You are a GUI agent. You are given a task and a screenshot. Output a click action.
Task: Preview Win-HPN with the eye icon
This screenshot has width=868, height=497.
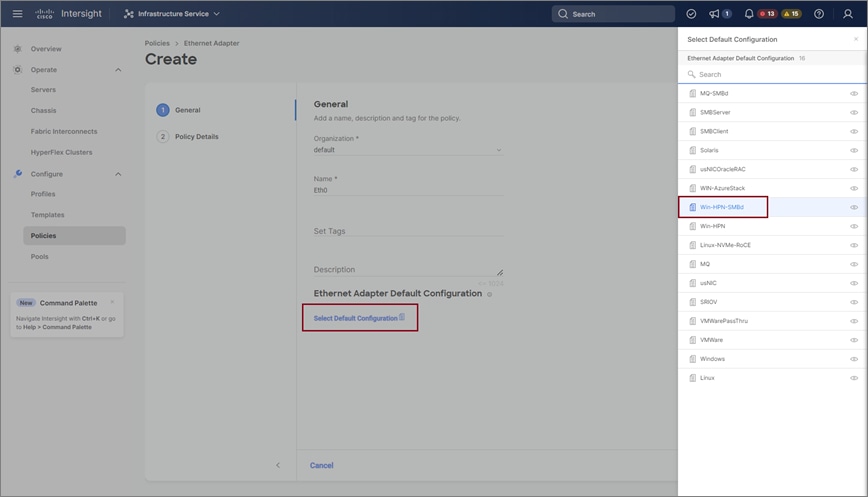point(854,226)
